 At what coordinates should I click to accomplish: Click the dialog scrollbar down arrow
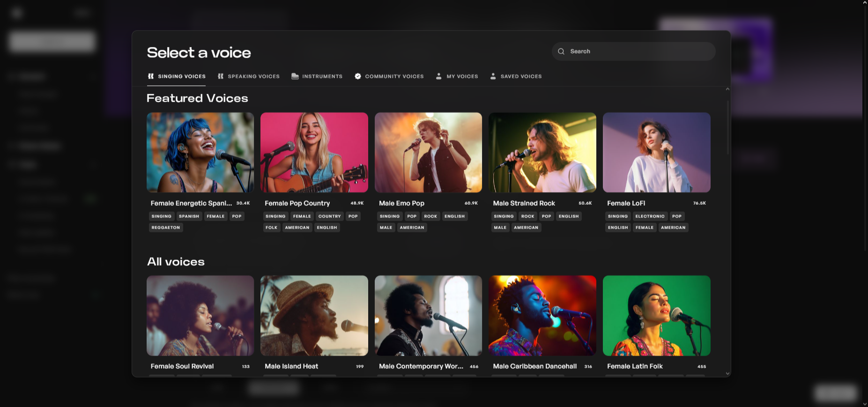click(x=727, y=374)
